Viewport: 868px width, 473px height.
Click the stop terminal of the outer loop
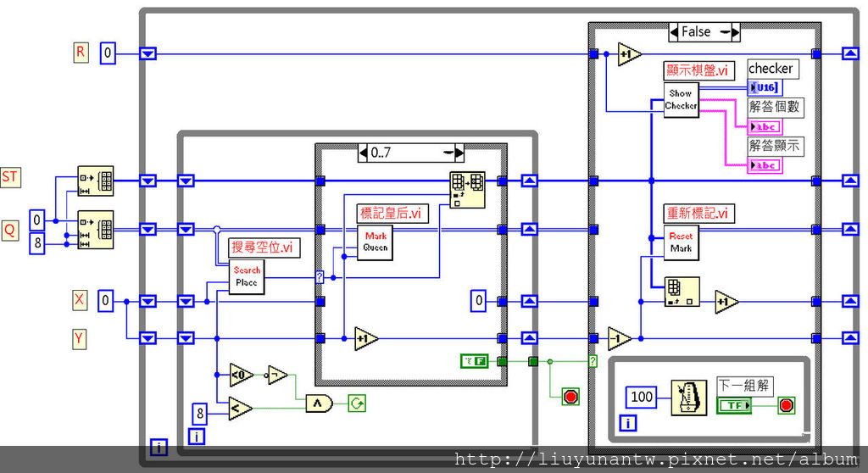(570, 397)
